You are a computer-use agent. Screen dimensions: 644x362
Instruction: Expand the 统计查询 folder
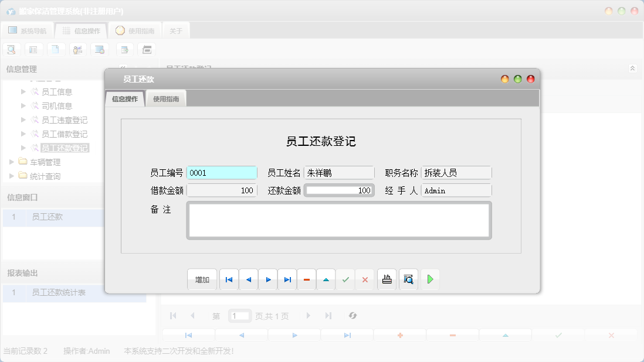point(12,175)
